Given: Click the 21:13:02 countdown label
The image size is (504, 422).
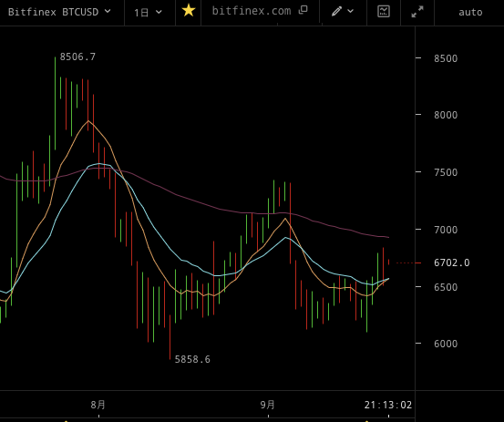Looking at the screenshot, I should point(388,405).
